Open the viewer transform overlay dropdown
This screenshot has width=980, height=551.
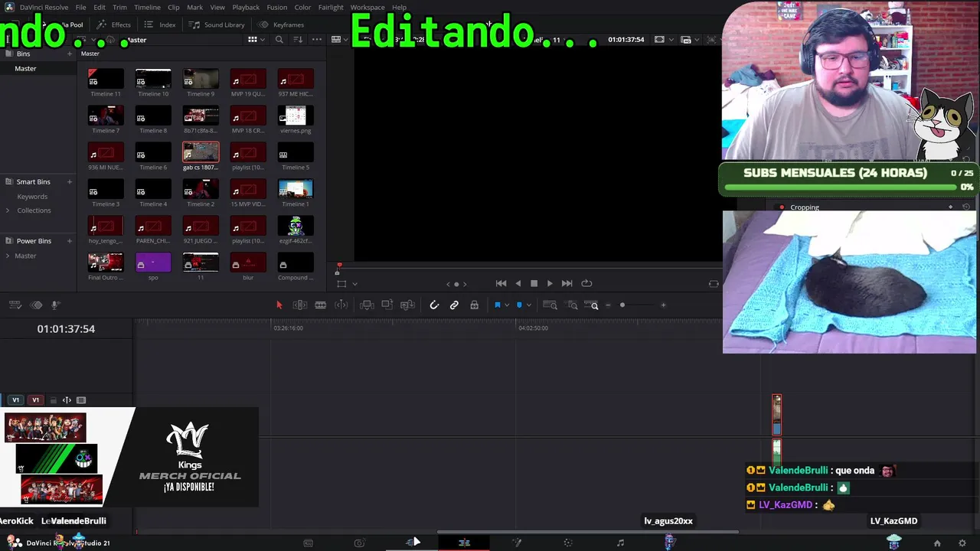click(x=354, y=284)
